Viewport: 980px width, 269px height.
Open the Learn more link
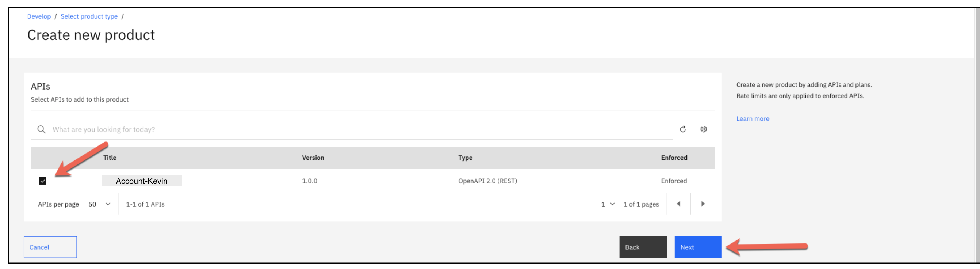(x=753, y=118)
